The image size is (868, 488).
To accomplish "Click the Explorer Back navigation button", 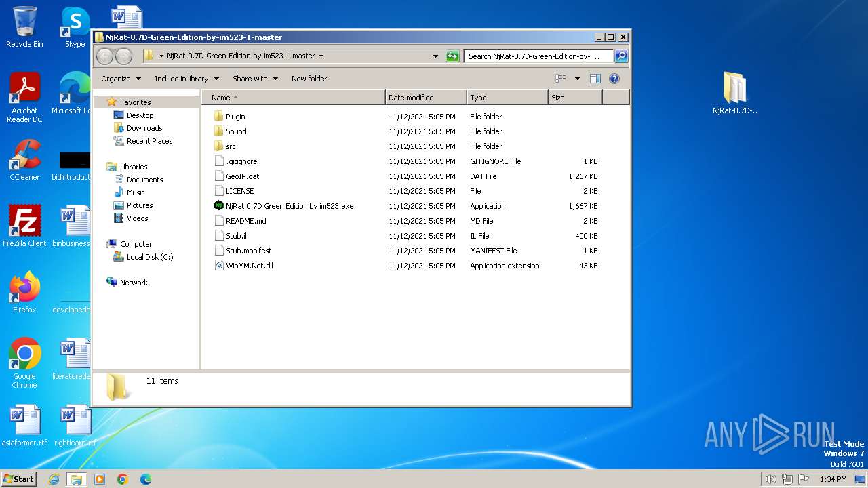I will [104, 56].
